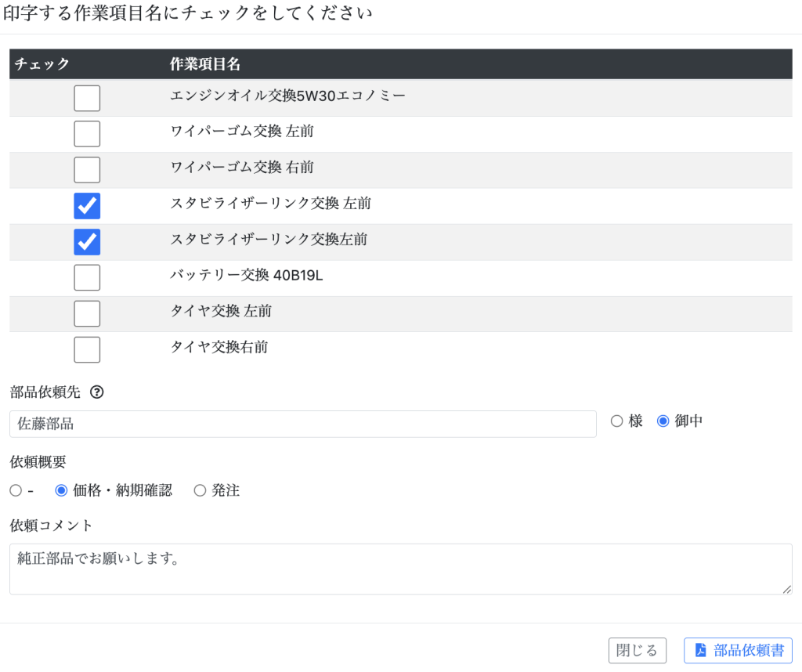This screenshot has width=802, height=672.
Task: Click the help icon beside 部品依頼先
Action: (x=97, y=392)
